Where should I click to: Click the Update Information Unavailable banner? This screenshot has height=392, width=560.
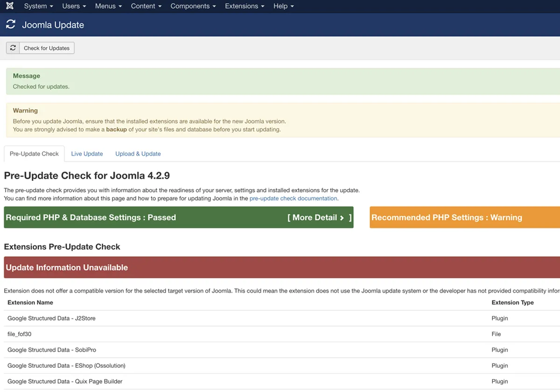pyautogui.click(x=66, y=267)
